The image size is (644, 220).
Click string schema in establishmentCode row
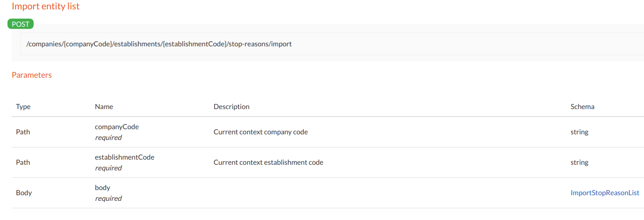[x=579, y=162]
